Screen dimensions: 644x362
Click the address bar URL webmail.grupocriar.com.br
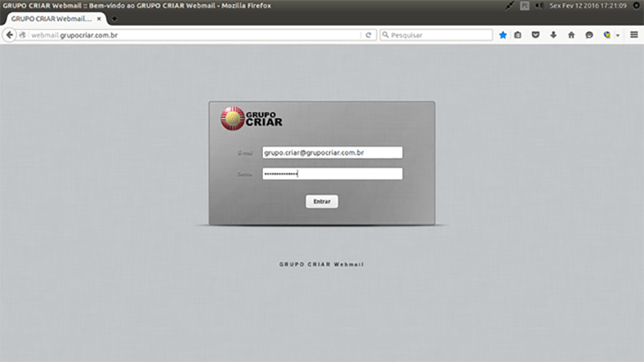pos(75,35)
